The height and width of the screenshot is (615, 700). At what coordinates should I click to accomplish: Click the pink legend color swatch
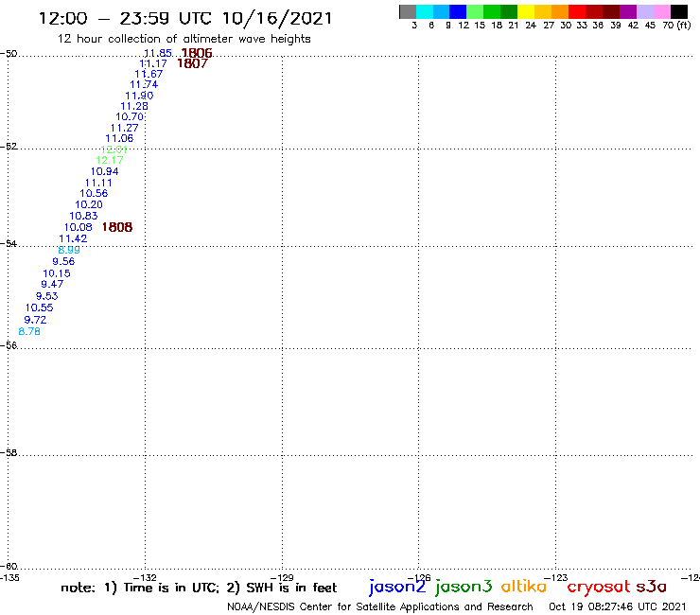click(x=662, y=11)
